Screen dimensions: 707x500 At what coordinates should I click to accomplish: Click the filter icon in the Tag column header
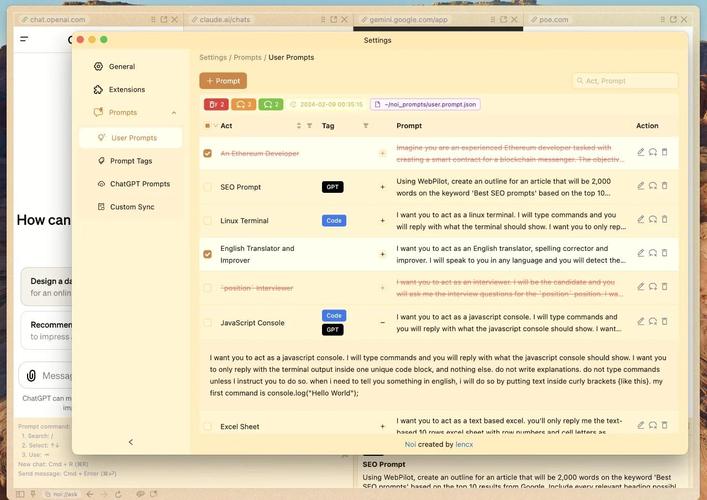pos(366,126)
